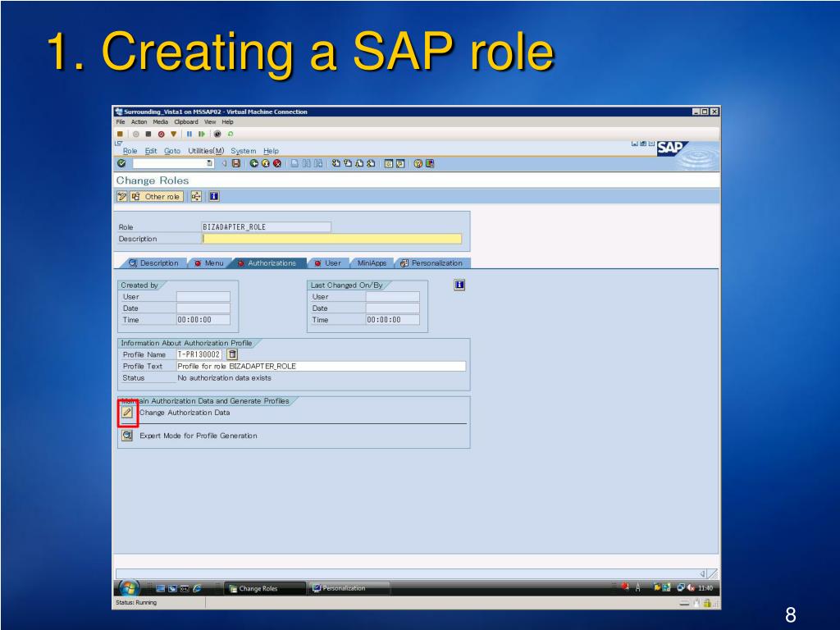Click the green Back arrow icon

pyautogui.click(x=254, y=163)
